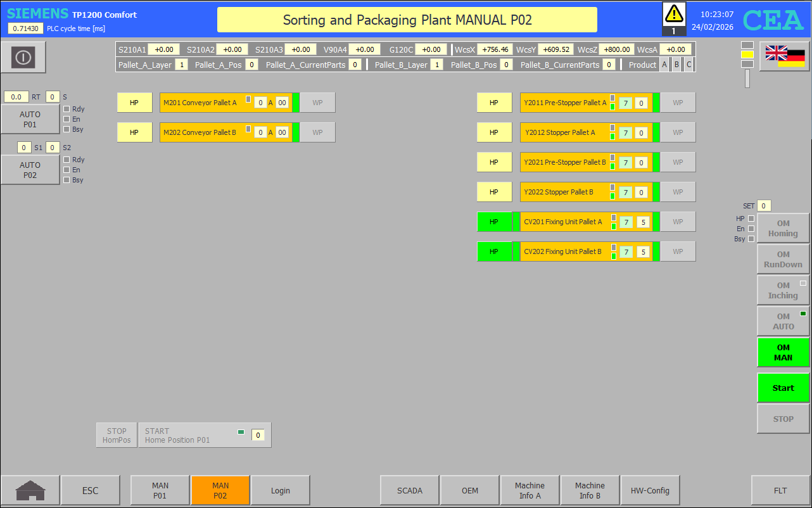Screen dimensions: 812x508
Task: Click the M201 Conveyor Pallet A label
Action: (200, 103)
